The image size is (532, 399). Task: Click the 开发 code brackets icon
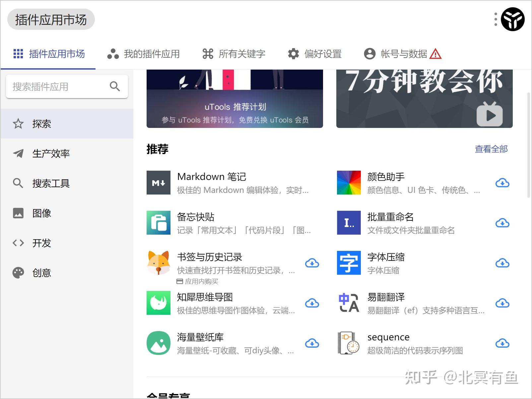(x=18, y=243)
